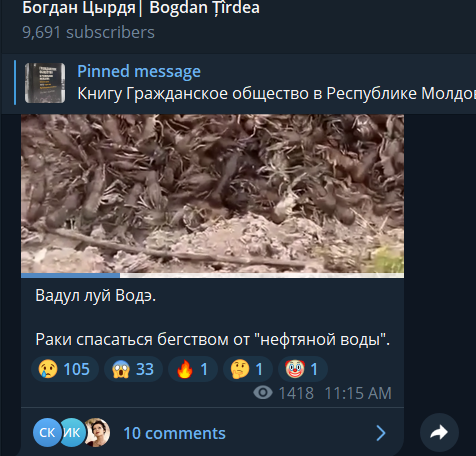Click the woman's photo commenter avatar
Screen dimensions: 476x456
point(97,432)
